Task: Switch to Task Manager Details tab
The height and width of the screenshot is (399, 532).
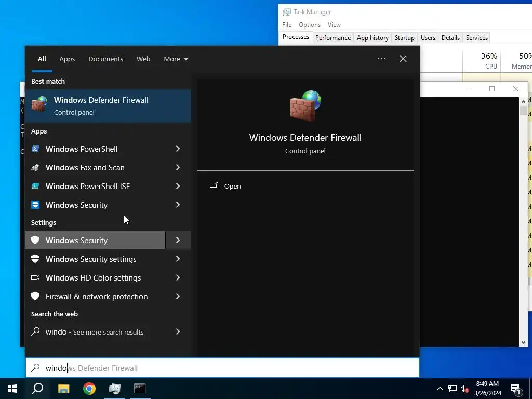Action: pos(450,37)
